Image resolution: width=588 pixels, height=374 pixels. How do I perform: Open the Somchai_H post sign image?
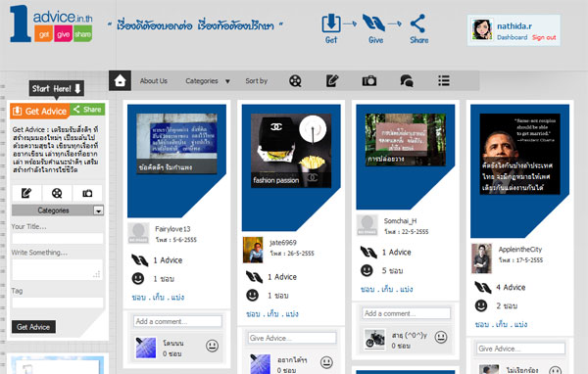[406, 139]
